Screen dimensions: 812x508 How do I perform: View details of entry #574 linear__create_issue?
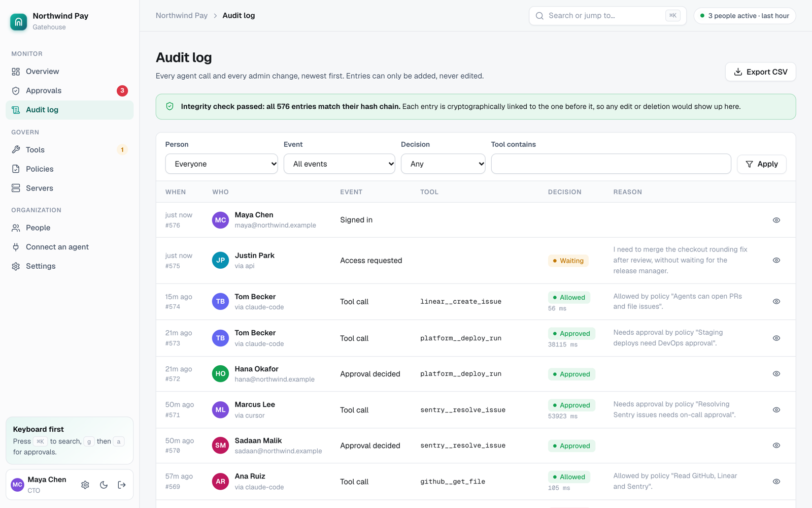pyautogui.click(x=776, y=302)
